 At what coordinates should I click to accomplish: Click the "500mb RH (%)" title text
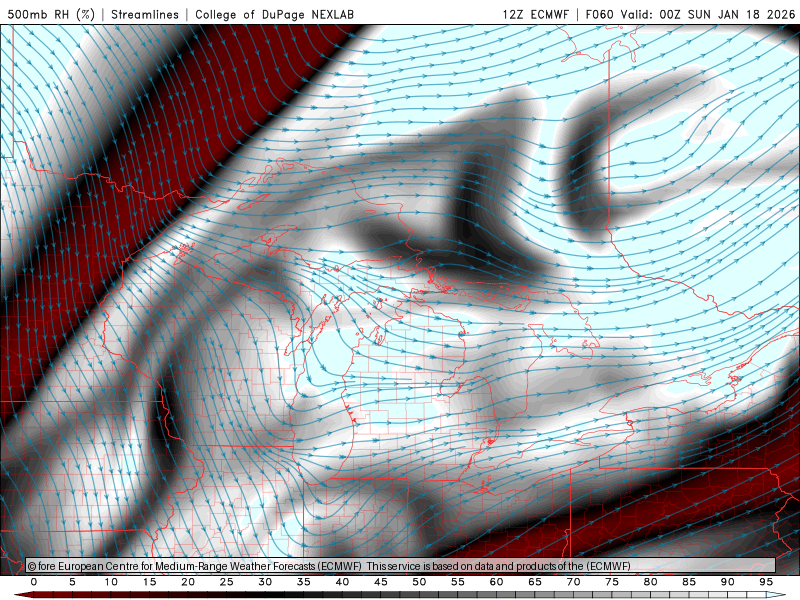tap(51, 14)
